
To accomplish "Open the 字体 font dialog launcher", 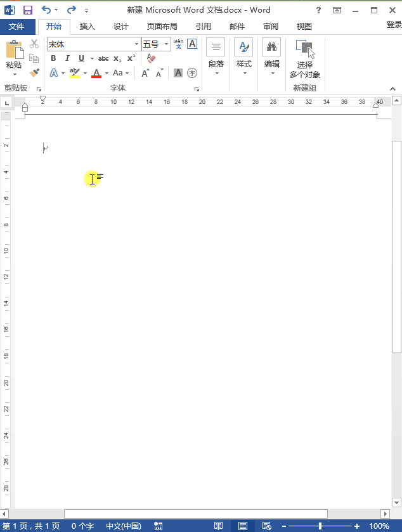I will pyautogui.click(x=197, y=89).
